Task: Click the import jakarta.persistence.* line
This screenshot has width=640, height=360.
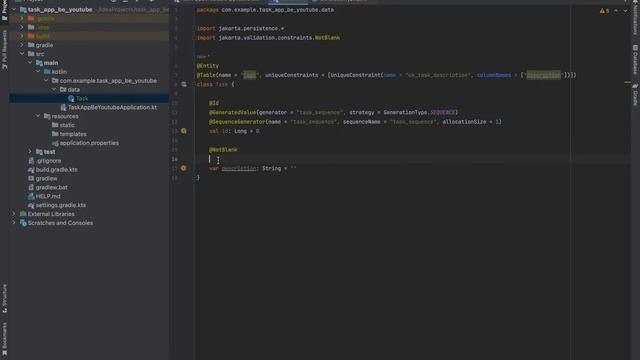Action: click(240, 29)
